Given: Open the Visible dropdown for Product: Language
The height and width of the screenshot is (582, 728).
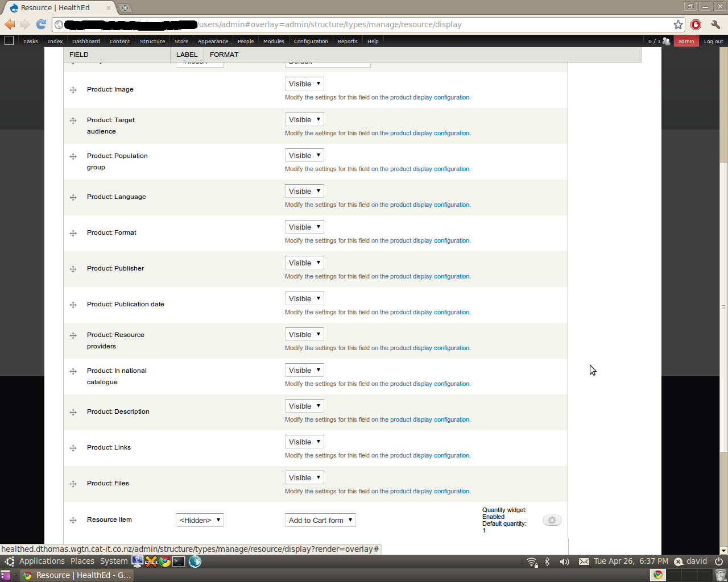Looking at the screenshot, I should tap(304, 191).
